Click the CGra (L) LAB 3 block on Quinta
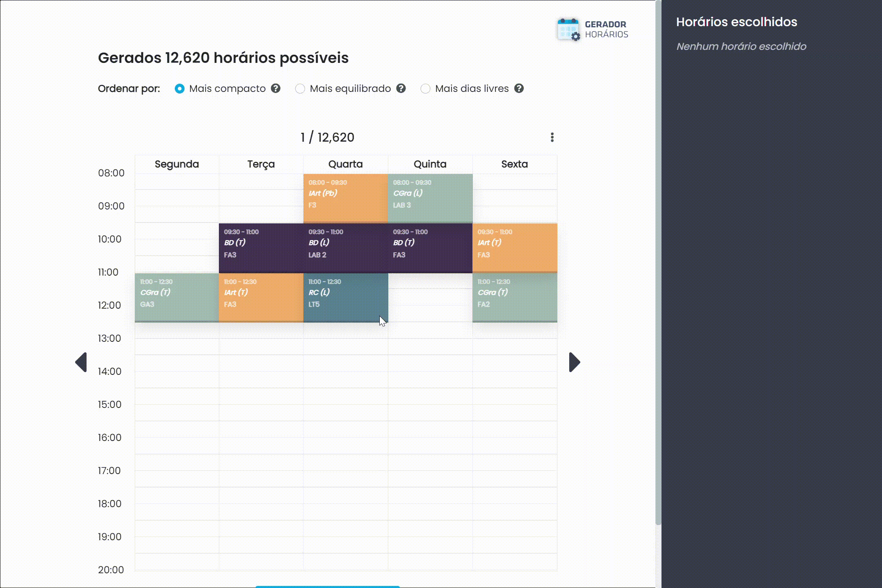 (x=430, y=198)
